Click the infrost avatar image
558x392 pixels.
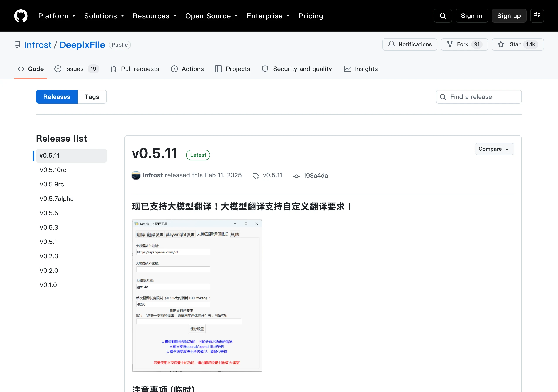pyautogui.click(x=136, y=175)
